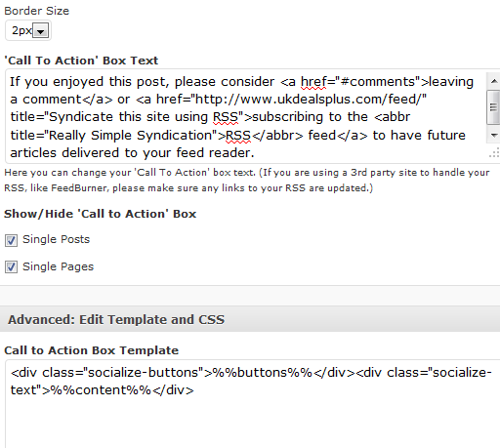Click the Border Size label

point(37,11)
